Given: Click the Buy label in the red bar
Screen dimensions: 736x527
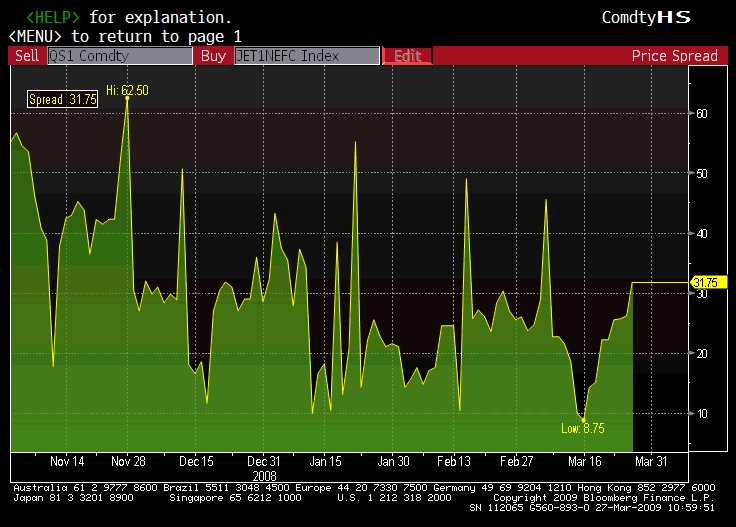Looking at the screenshot, I should 213,56.
